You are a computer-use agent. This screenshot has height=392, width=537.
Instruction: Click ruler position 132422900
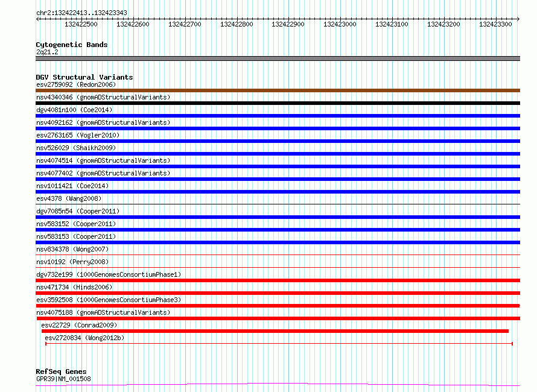tap(288, 24)
